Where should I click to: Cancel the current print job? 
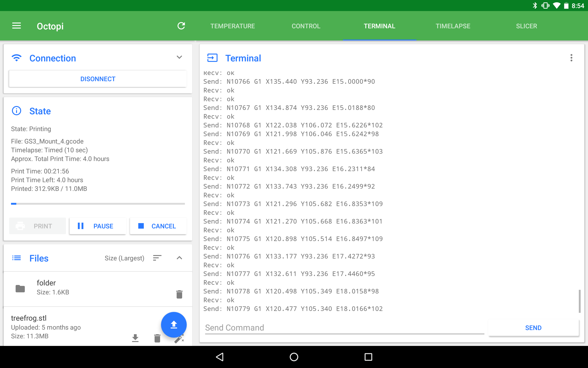pos(158,226)
